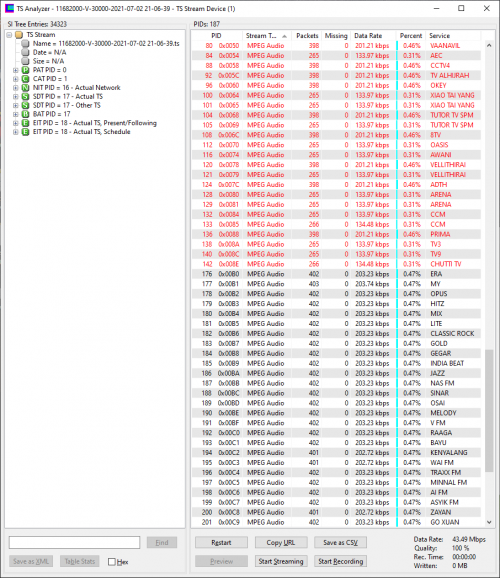Select the Name file entry in tree
This screenshot has width=500, height=578.
pos(106,43)
